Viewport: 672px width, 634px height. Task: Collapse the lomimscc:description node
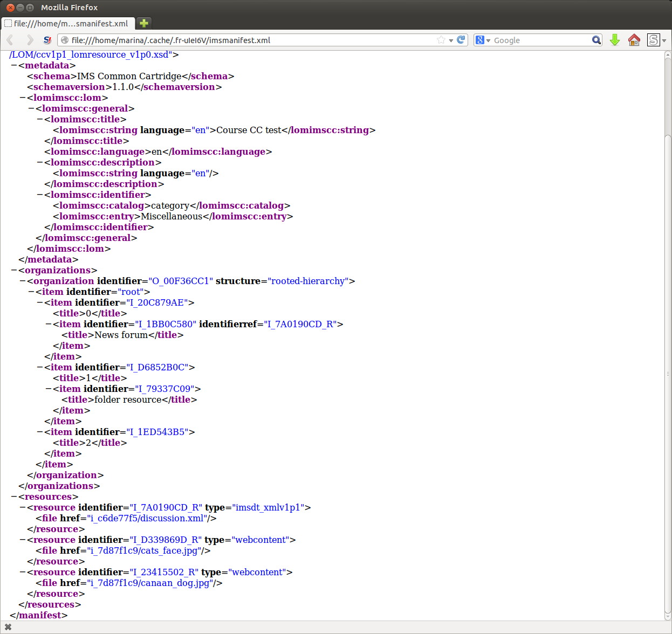[40, 162]
